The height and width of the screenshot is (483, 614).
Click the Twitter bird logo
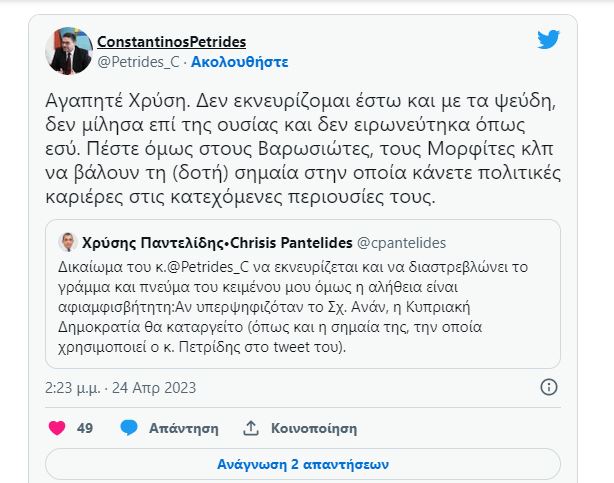click(548, 40)
